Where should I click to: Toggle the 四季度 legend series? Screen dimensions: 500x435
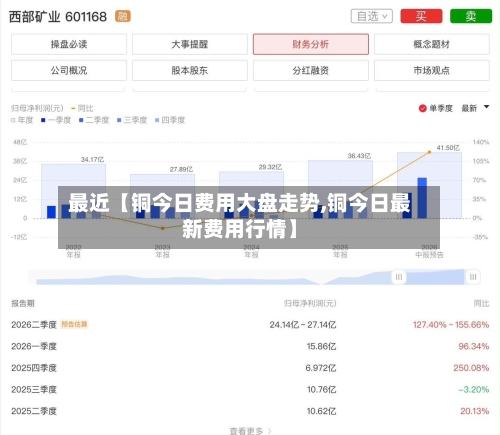point(170,120)
